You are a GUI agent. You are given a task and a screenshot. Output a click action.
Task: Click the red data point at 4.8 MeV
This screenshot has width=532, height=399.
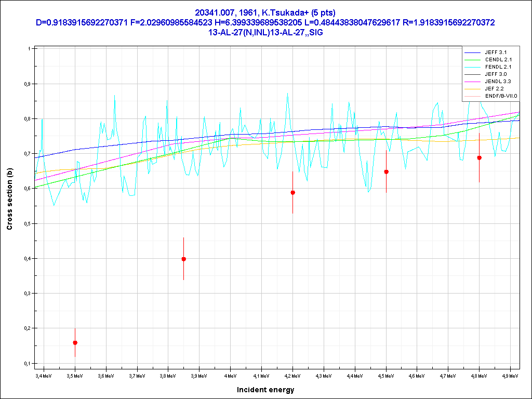point(479,157)
